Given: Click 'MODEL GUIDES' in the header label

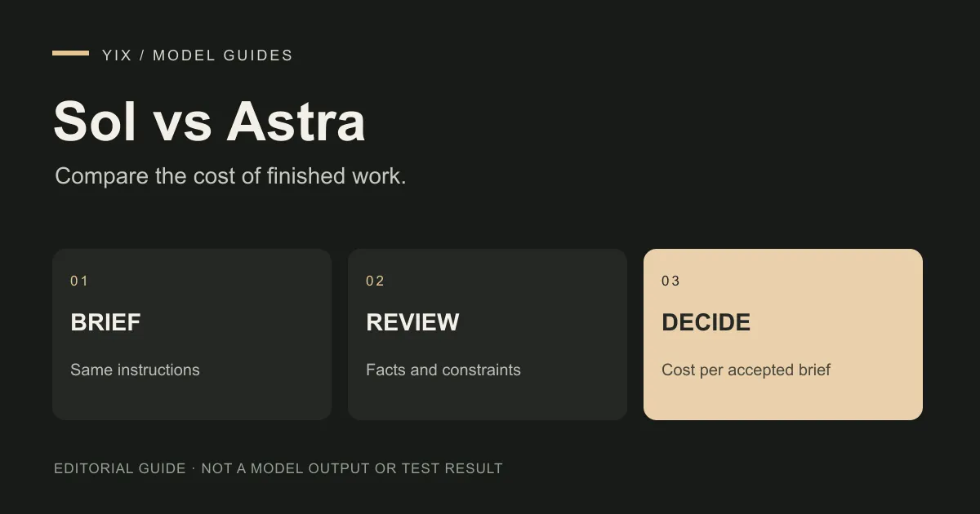Looking at the screenshot, I should click(x=223, y=55).
